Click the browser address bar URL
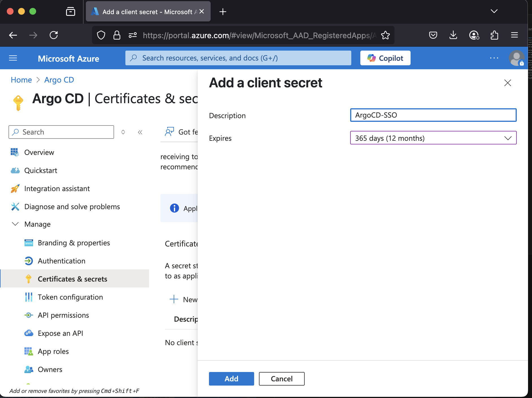The width and height of the screenshot is (532, 398). coord(260,35)
